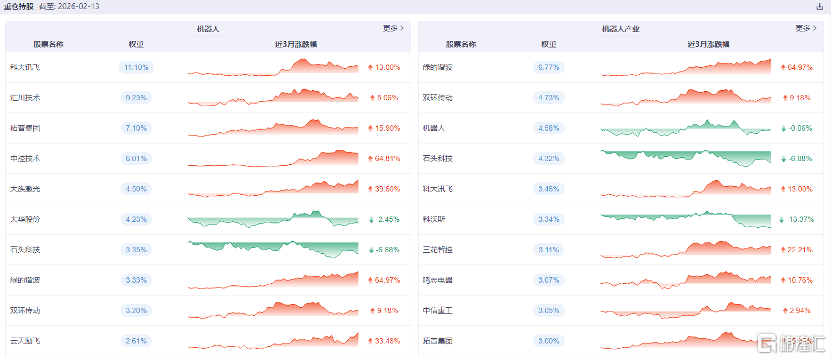The image size is (832, 360).
Task: Open stock 汇川技术 in the 机器人 list
Action: 25,98
